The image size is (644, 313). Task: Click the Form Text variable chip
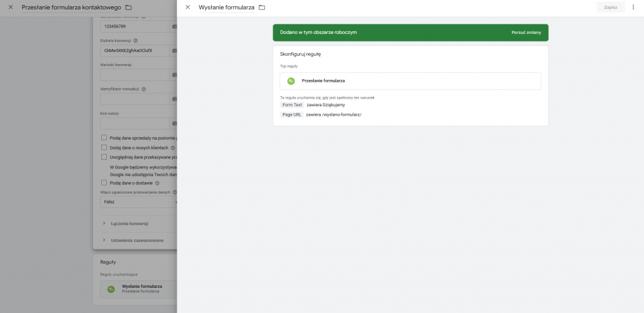(x=292, y=105)
